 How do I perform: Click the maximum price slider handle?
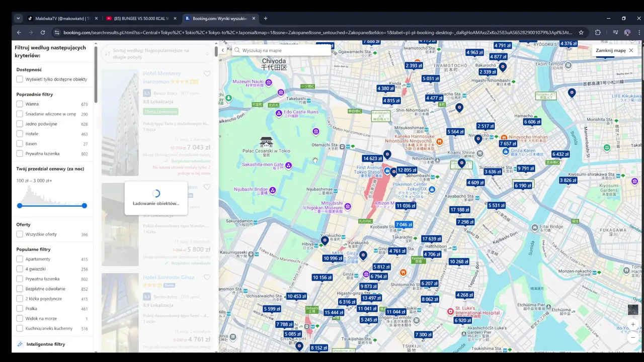point(85,206)
